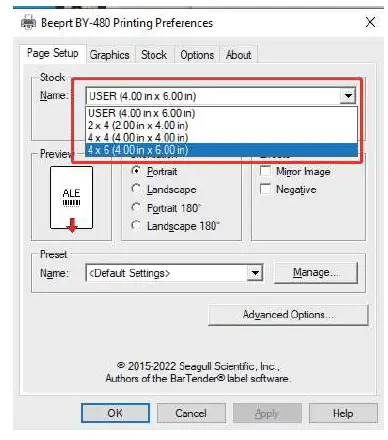Select the highlighted 4 x 6 stock size
Image resolution: width=388 pixels, height=440 pixels.
pos(221,150)
